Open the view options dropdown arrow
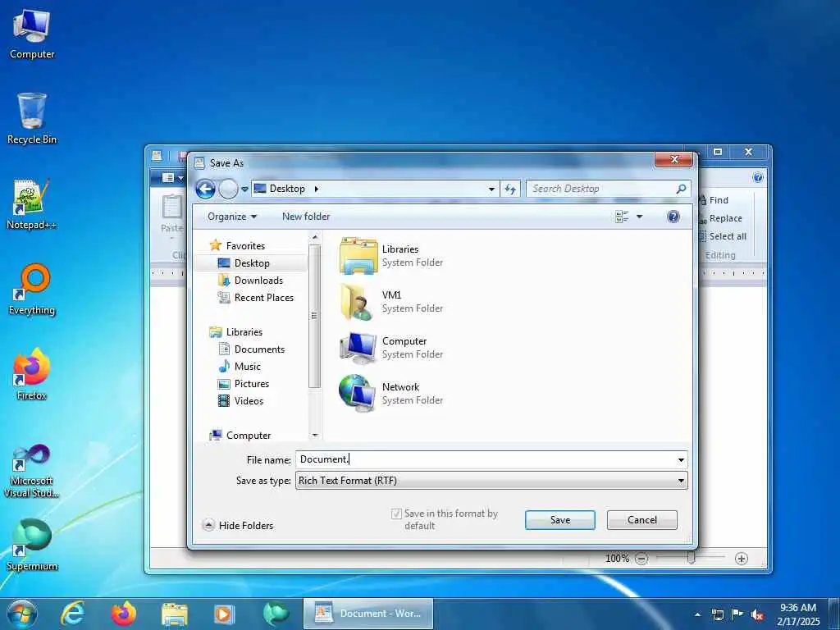This screenshot has height=630, width=840. pyautogui.click(x=639, y=217)
